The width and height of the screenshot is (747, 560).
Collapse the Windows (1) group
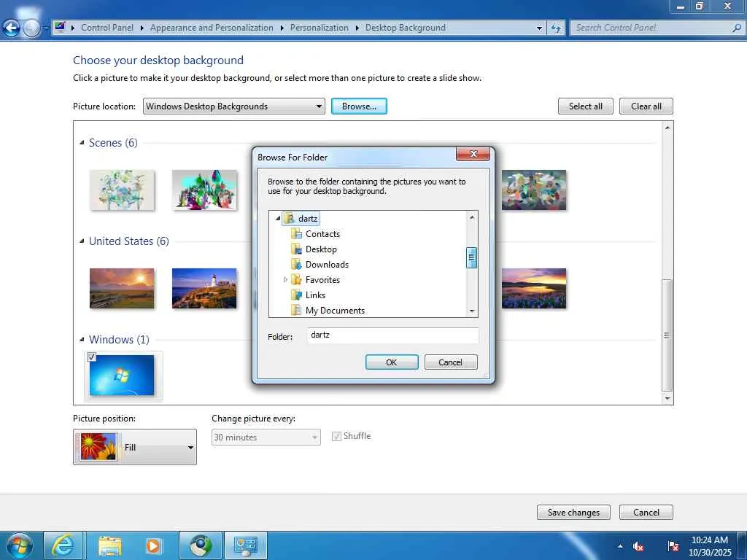tap(82, 340)
